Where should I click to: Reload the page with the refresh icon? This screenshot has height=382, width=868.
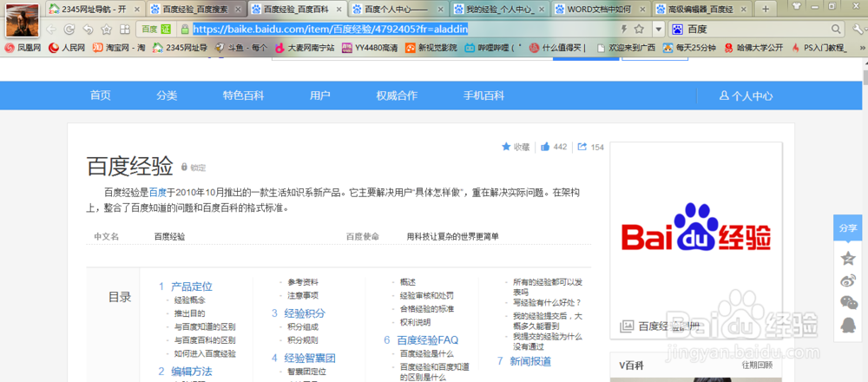[x=69, y=30]
